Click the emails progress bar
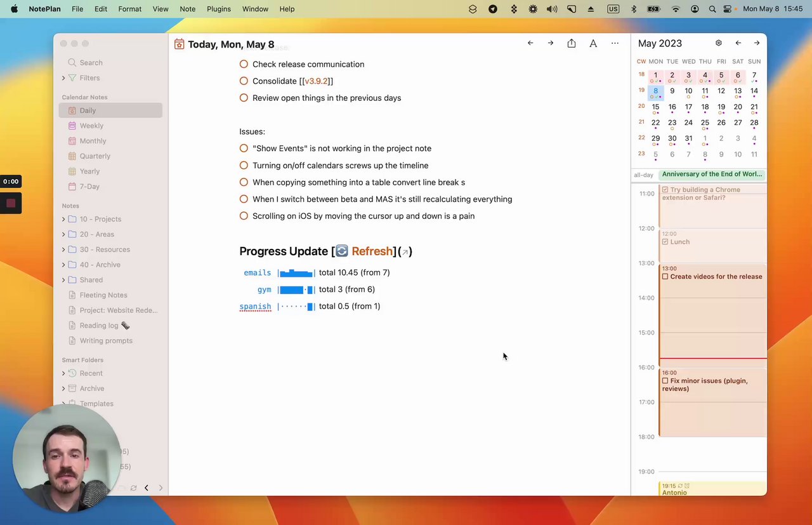 pyautogui.click(x=296, y=273)
